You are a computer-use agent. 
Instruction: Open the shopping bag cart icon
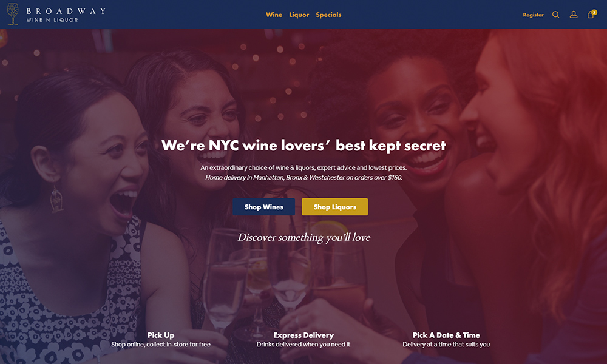click(x=591, y=15)
